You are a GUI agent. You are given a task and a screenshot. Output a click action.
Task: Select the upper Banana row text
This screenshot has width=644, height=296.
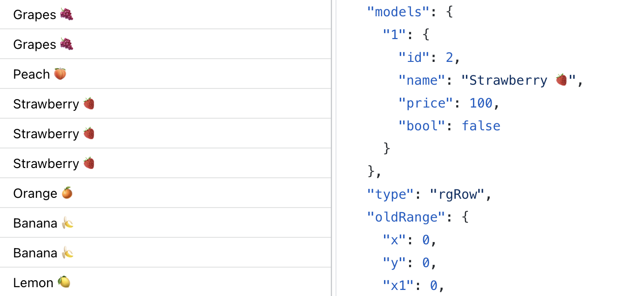[35, 223]
